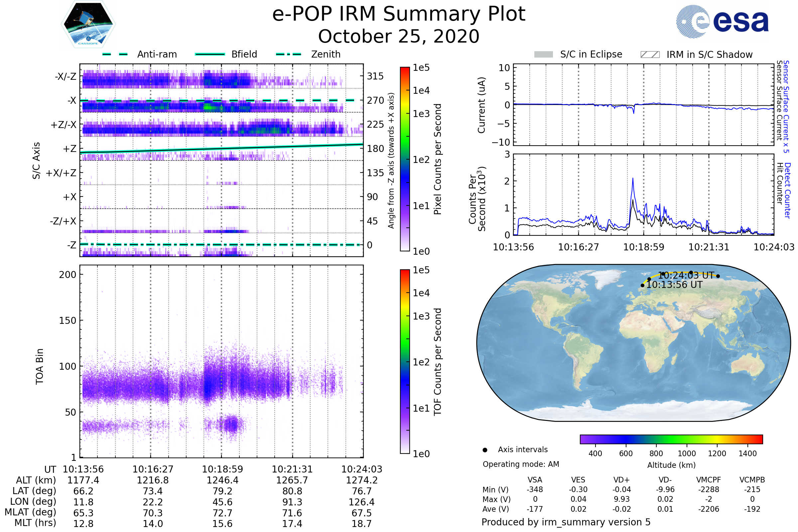Click the Operating mode: AM text
Image resolution: width=798 pixels, height=532 pixels.
point(521,464)
